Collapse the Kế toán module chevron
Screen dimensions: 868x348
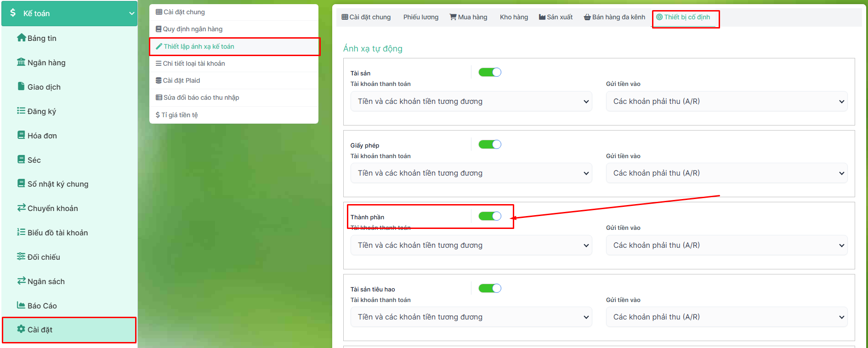pyautogui.click(x=131, y=13)
